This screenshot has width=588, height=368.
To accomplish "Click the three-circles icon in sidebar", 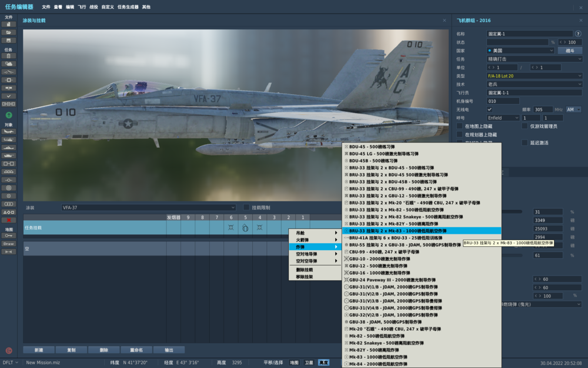I will click(9, 204).
